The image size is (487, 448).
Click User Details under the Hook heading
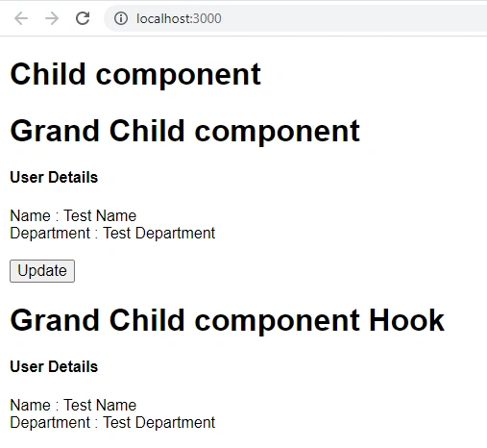54,366
